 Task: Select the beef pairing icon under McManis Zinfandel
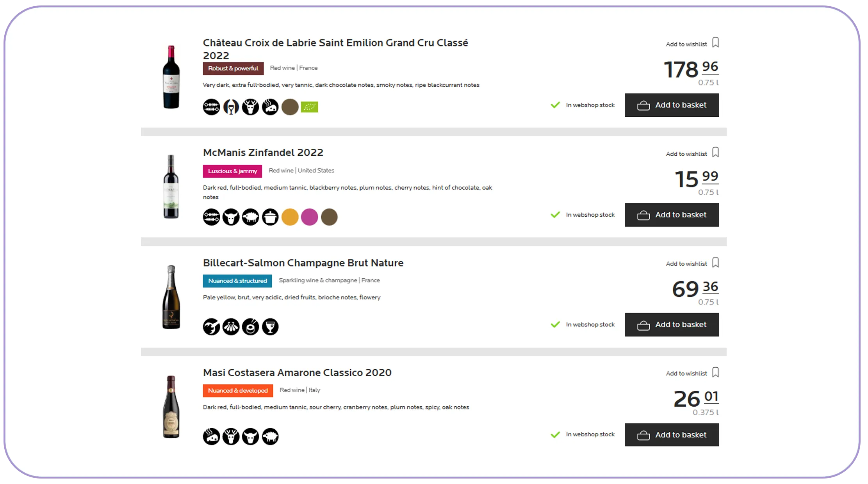231,217
